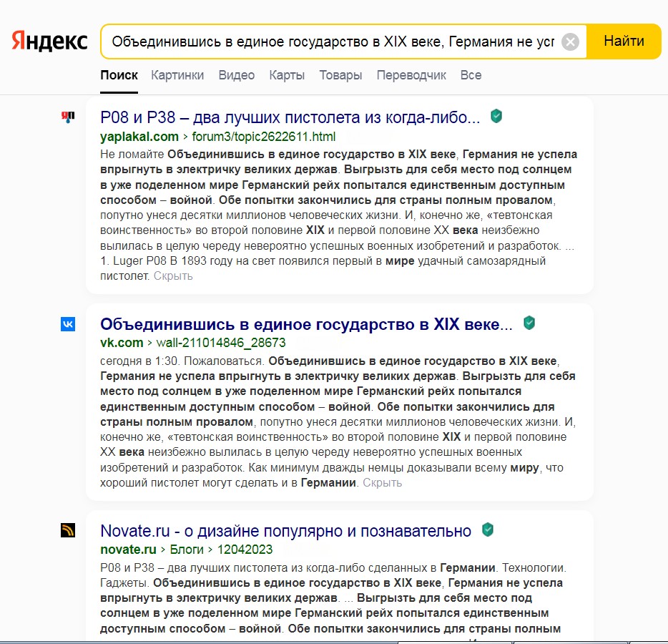
Task: Open the yaplakal.com domain link
Action: (x=139, y=137)
